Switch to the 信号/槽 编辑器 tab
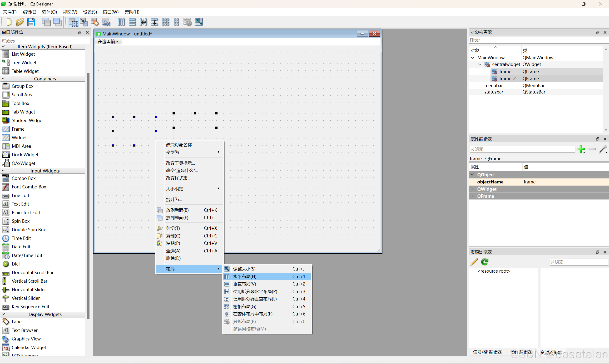Screen dimensions: 609x364 coord(487,352)
